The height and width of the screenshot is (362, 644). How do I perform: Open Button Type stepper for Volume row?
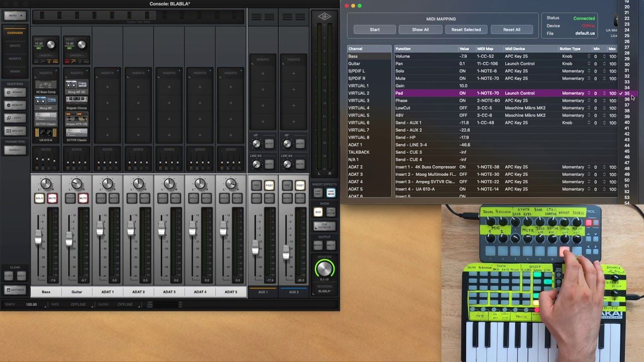(x=589, y=56)
